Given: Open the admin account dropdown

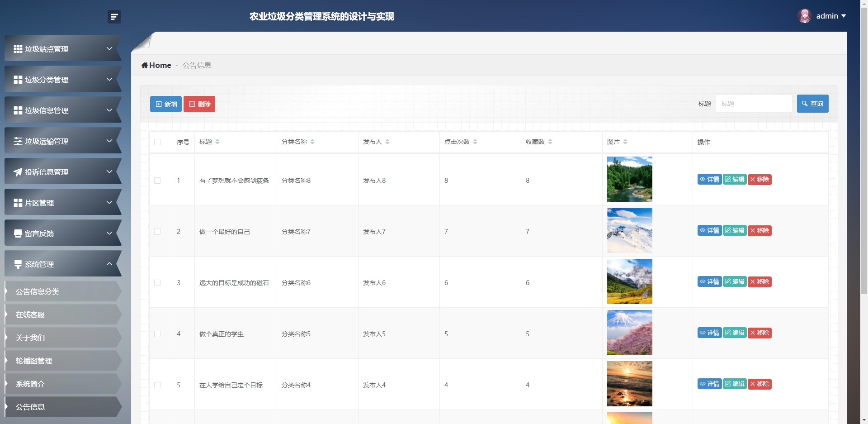Looking at the screenshot, I should click(x=830, y=16).
